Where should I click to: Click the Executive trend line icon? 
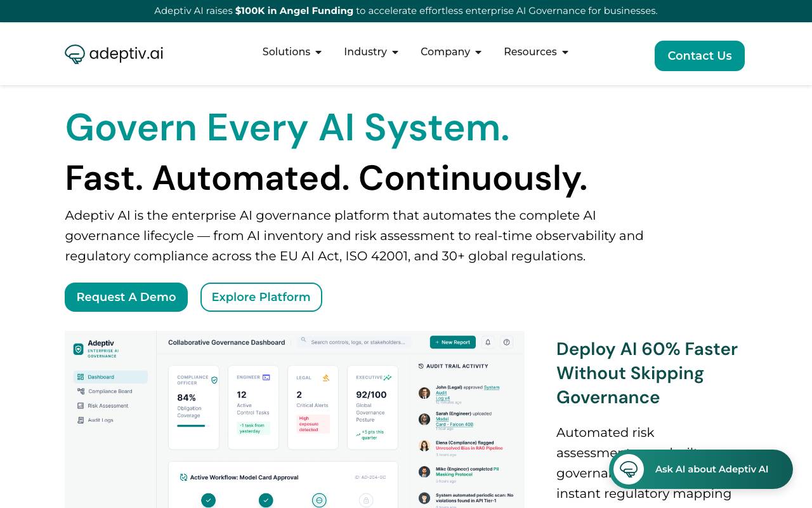tap(388, 377)
